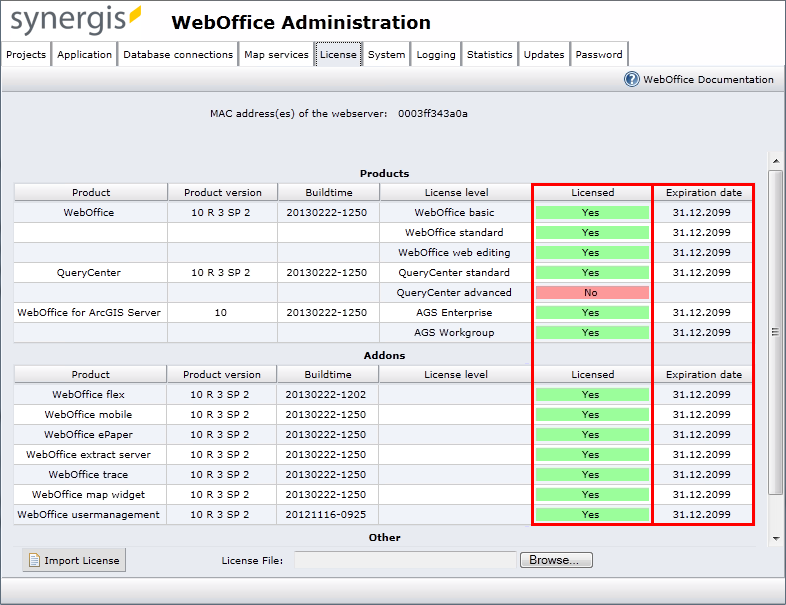This screenshot has width=786, height=605.
Task: Click the WebOffice usermanagement cell
Action: tap(89, 515)
